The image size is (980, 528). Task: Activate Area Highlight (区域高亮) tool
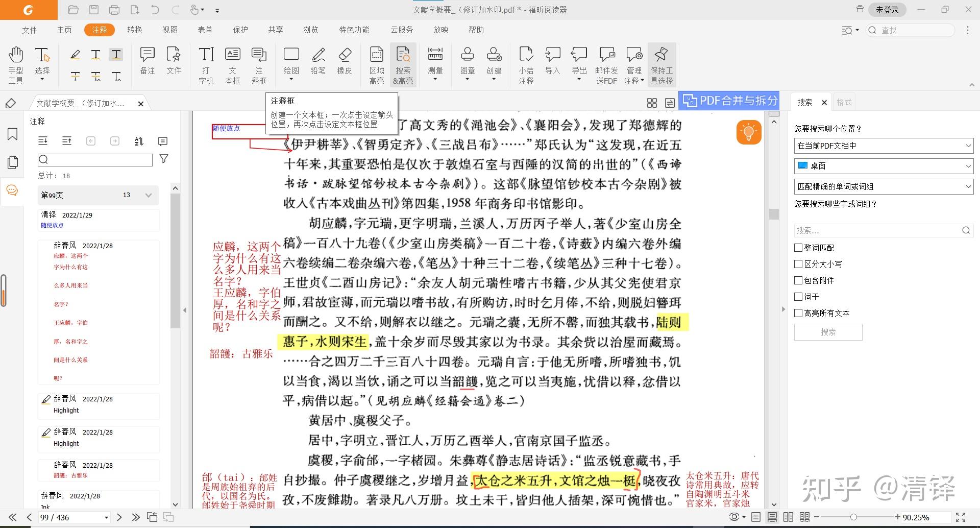[377, 65]
